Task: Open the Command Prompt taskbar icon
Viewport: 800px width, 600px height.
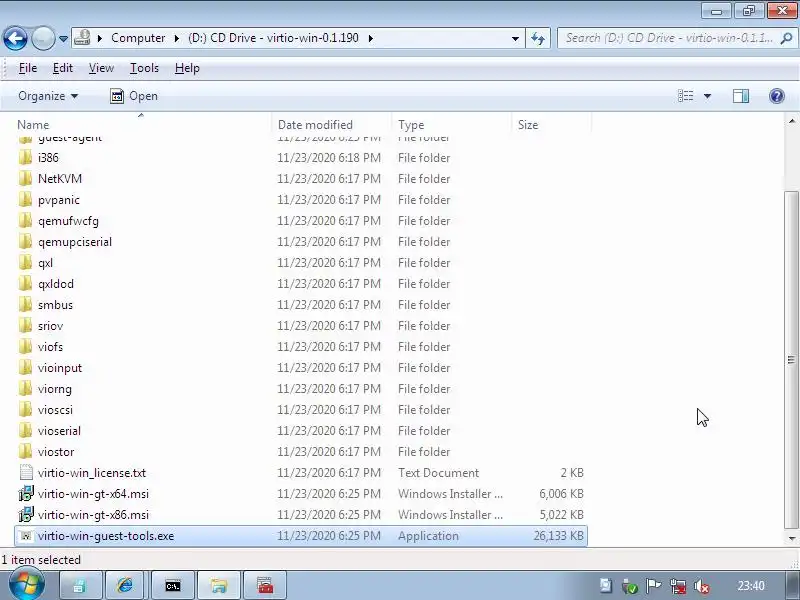Action: tap(173, 585)
